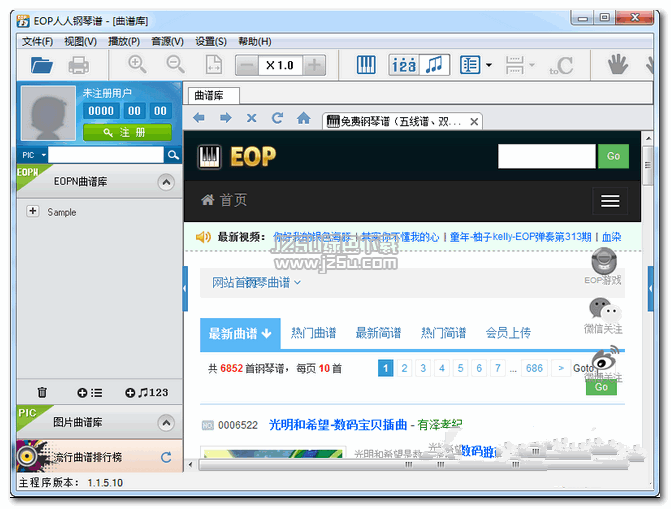Collapse left sidebar with blue handle

(x=185, y=288)
